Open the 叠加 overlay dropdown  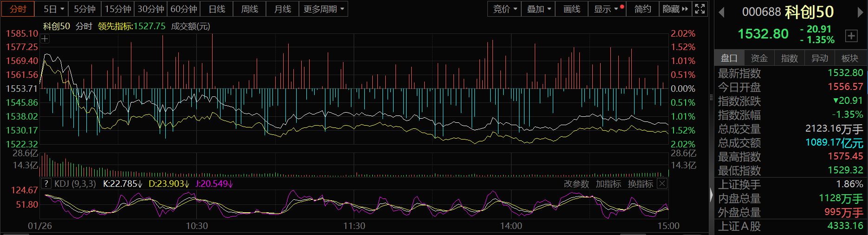pyautogui.click(x=538, y=9)
